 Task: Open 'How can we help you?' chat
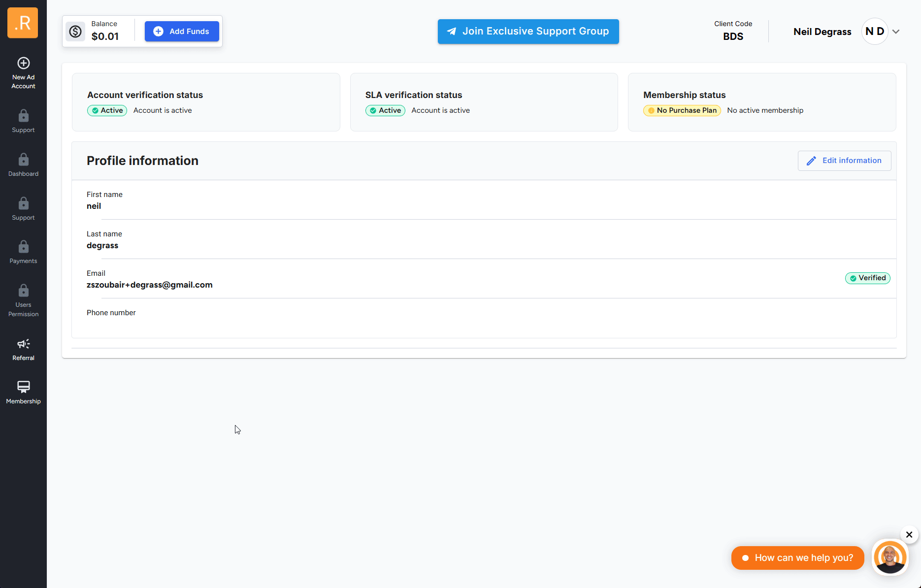pos(797,558)
